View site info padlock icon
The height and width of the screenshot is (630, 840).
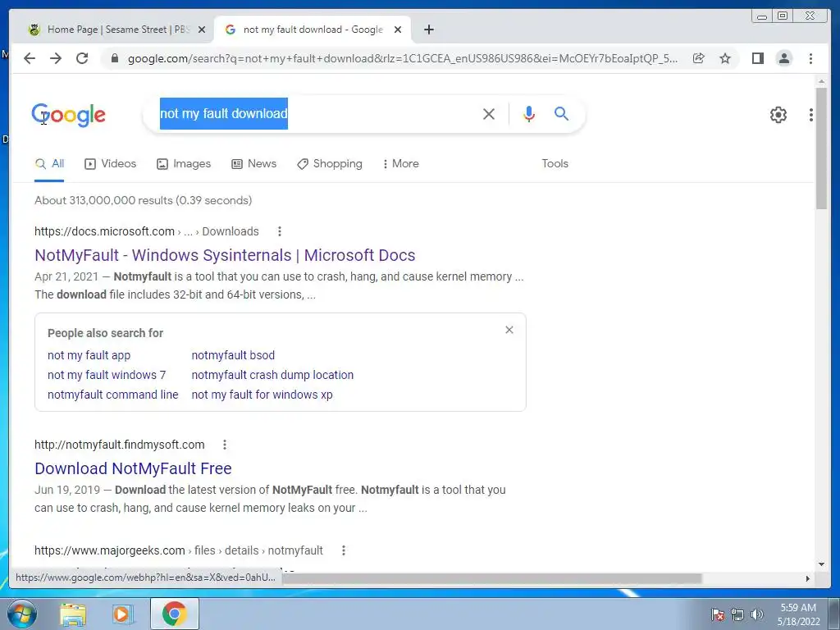[114, 58]
